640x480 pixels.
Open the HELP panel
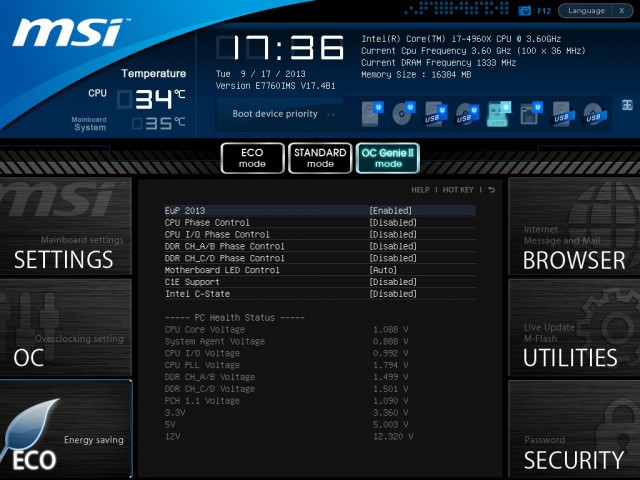tap(420, 190)
